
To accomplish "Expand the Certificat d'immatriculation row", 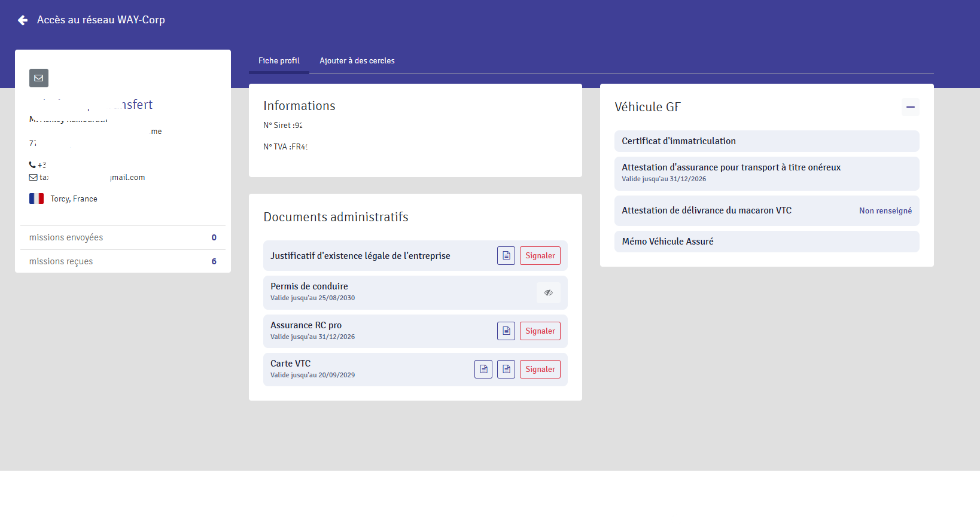I will [766, 141].
